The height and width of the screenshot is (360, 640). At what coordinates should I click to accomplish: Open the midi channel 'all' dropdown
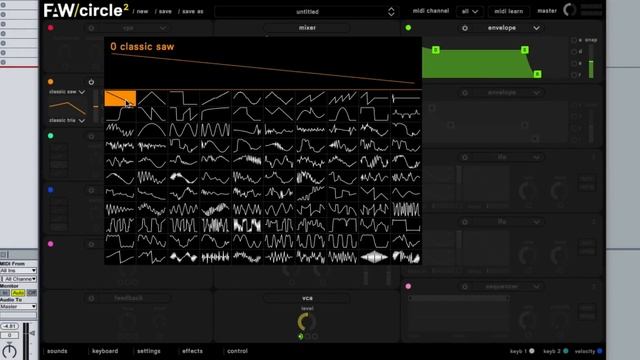tap(469, 11)
